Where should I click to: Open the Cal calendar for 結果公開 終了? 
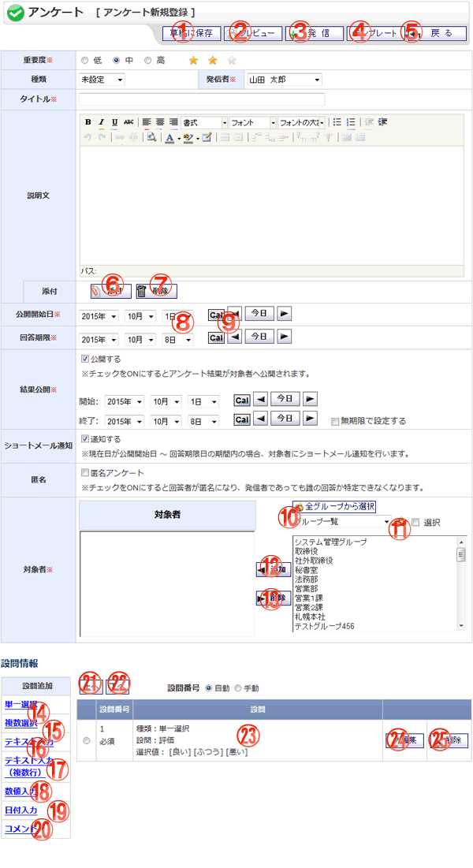point(241,419)
